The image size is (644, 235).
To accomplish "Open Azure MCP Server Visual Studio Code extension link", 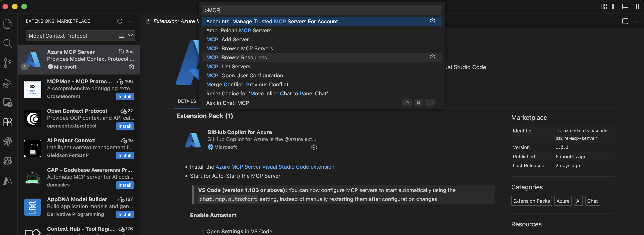I will pos(275,167).
